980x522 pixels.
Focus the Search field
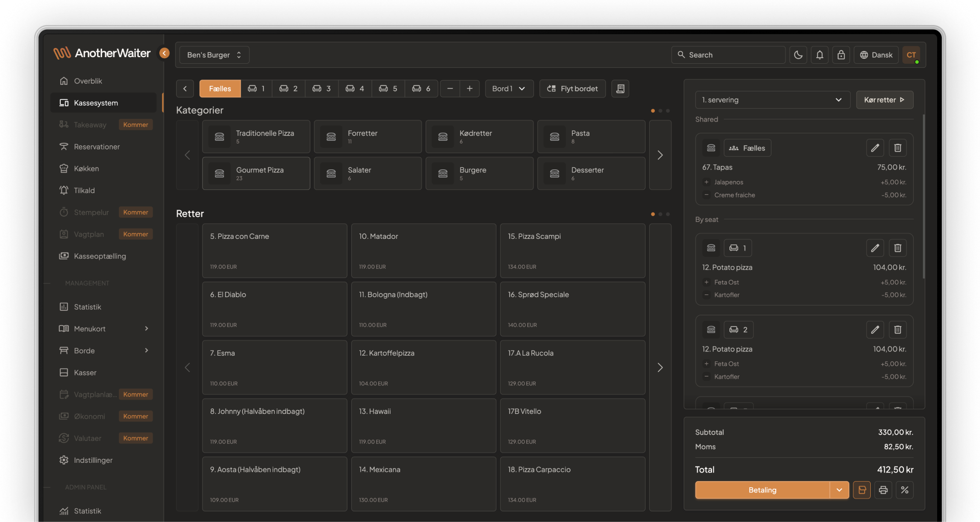(728, 55)
